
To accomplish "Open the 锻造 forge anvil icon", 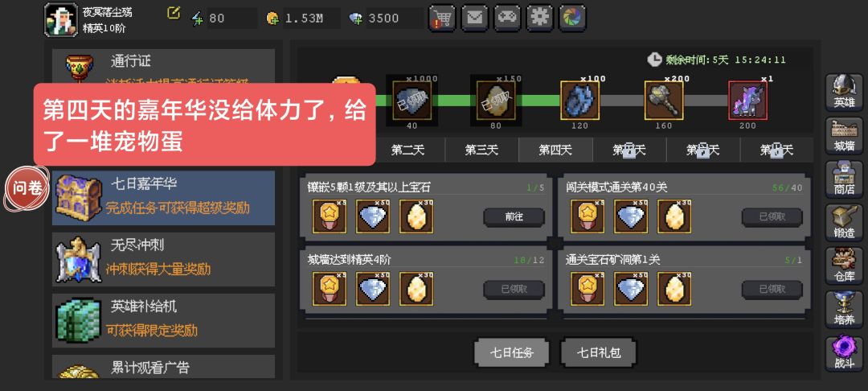I will pyautogui.click(x=844, y=221).
